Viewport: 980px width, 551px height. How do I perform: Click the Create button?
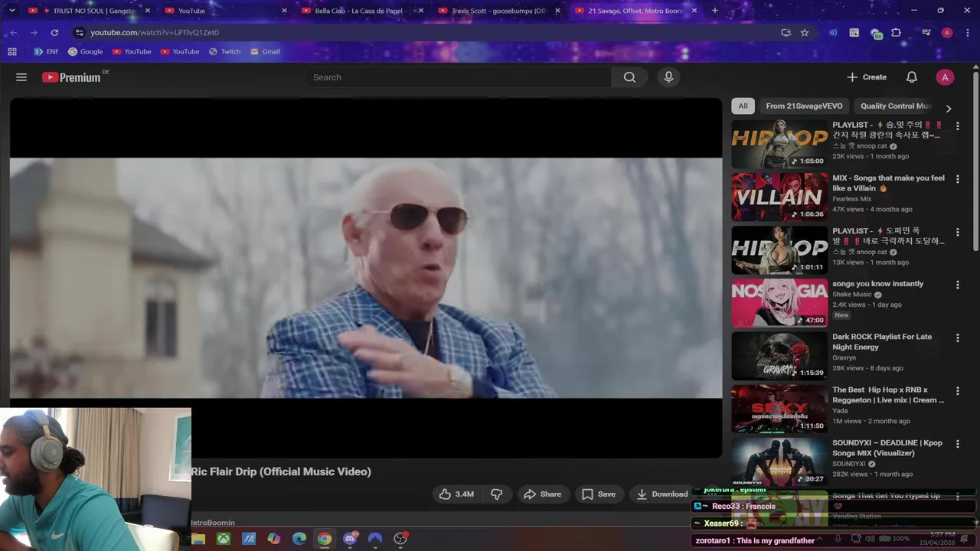867,77
